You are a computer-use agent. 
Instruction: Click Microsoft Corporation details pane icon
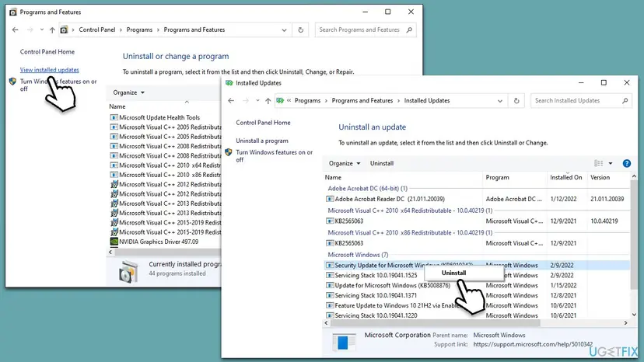coord(343,342)
